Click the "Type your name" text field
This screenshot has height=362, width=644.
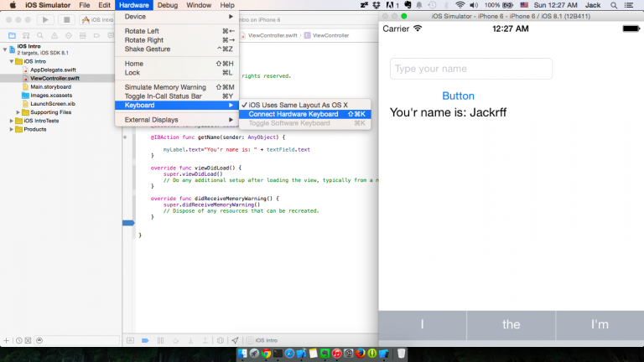470,69
